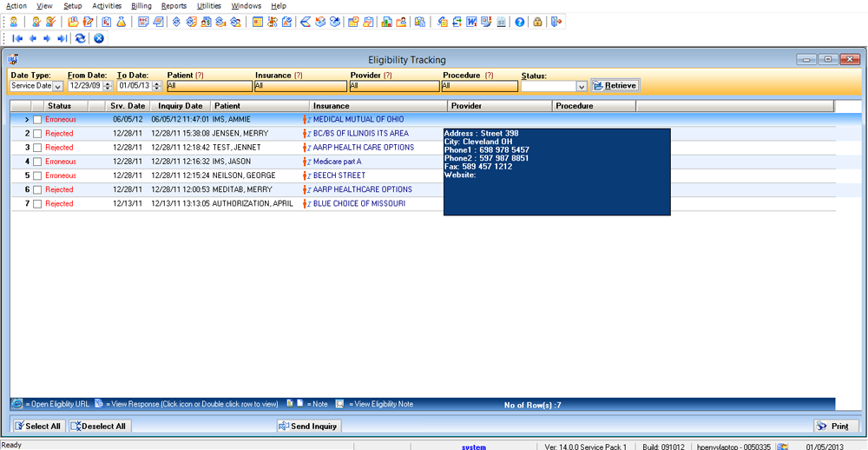The width and height of the screenshot is (868, 450).
Task: Click the next record arrow icon
Action: [x=47, y=38]
